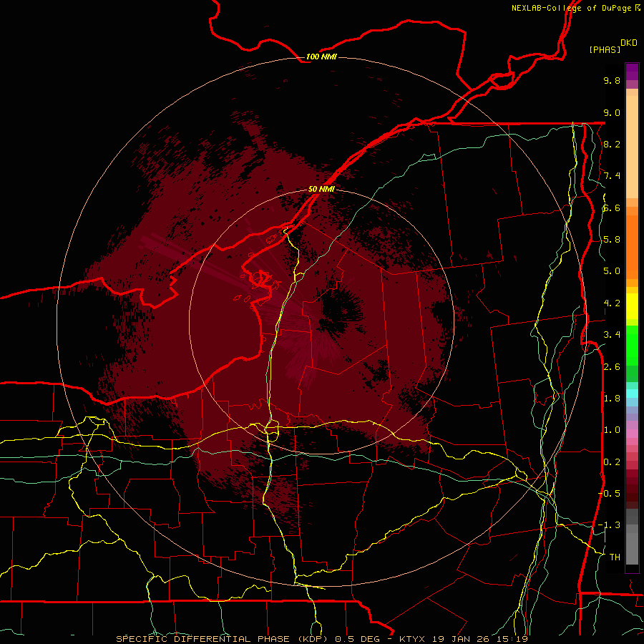644x644 pixels.
Task: Click the 15:19 timestamp in the caption
Action: pyautogui.click(x=512, y=639)
